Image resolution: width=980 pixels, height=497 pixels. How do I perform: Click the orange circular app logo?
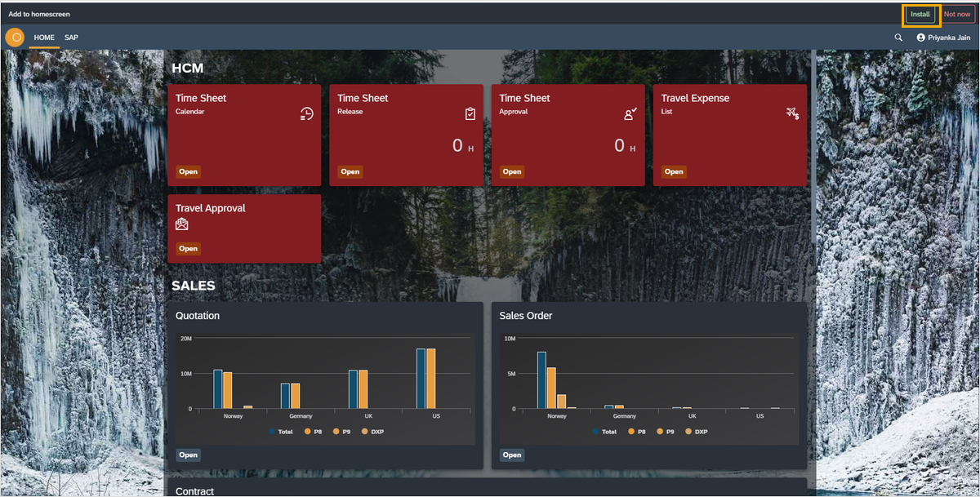tap(15, 38)
